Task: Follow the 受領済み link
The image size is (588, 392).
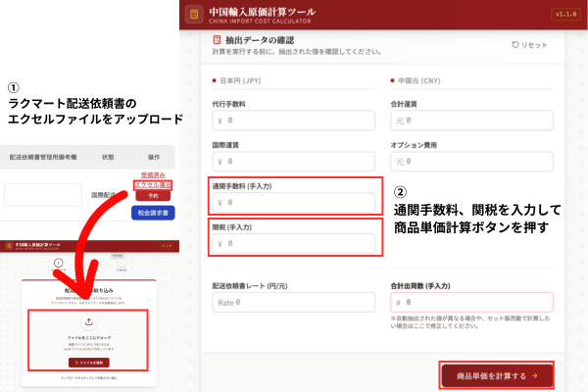Action: pos(153,174)
